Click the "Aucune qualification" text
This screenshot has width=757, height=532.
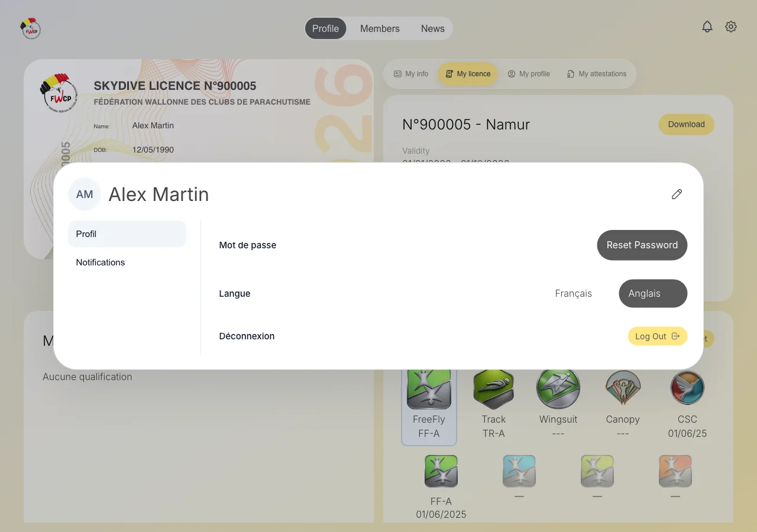[88, 377]
